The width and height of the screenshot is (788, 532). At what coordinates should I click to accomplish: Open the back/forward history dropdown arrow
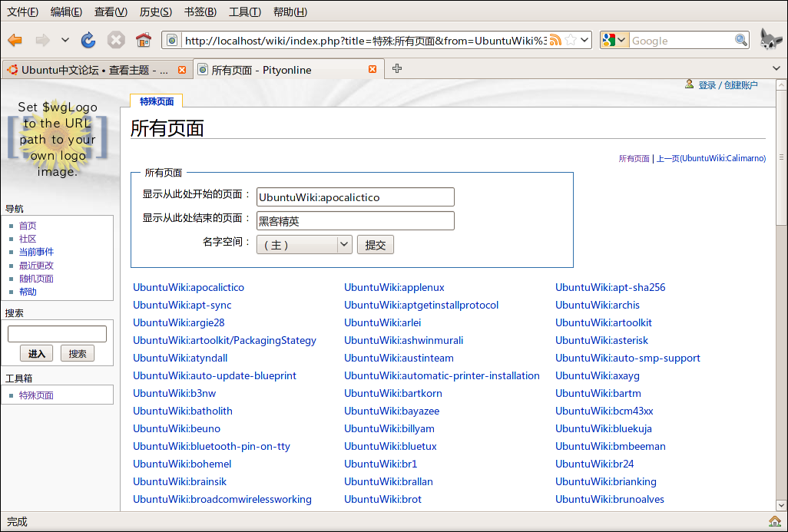[x=65, y=40]
